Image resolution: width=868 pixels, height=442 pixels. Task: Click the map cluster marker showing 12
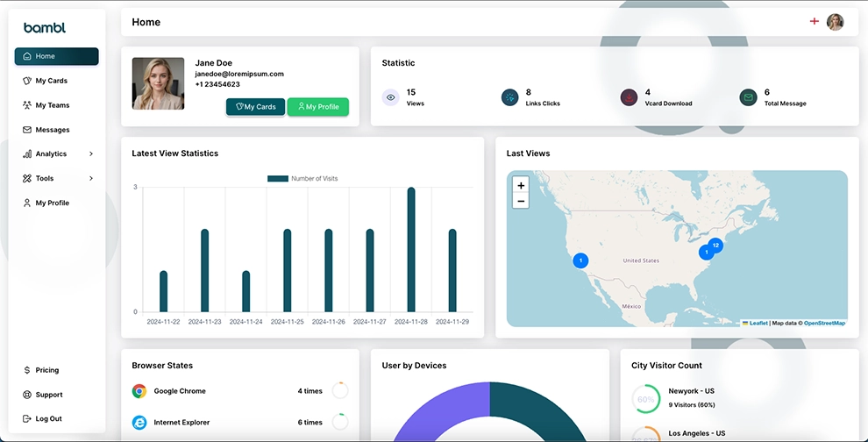[x=715, y=245]
